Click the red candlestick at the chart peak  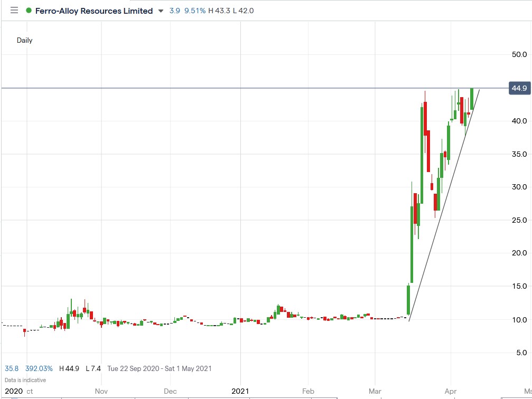[x=426, y=116]
